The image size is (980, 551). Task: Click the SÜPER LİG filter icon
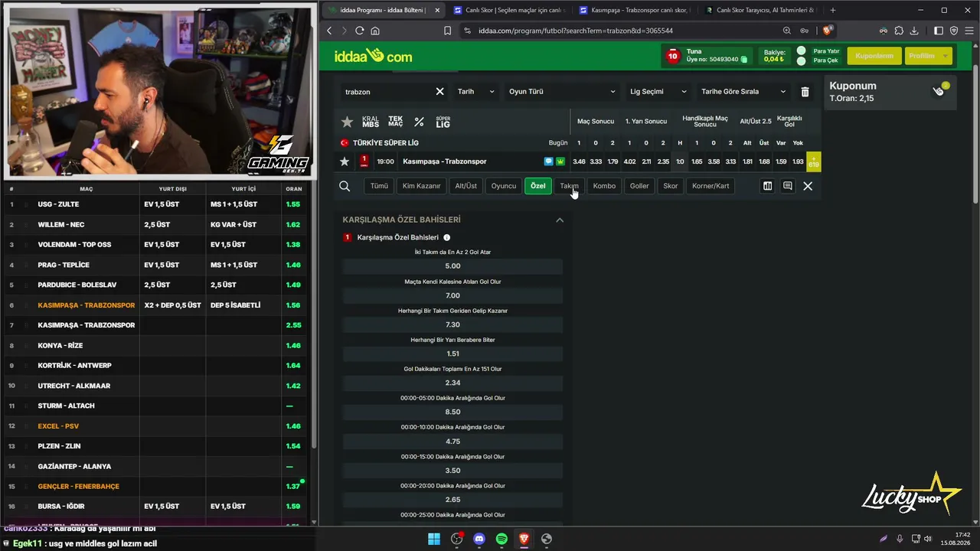pos(443,122)
